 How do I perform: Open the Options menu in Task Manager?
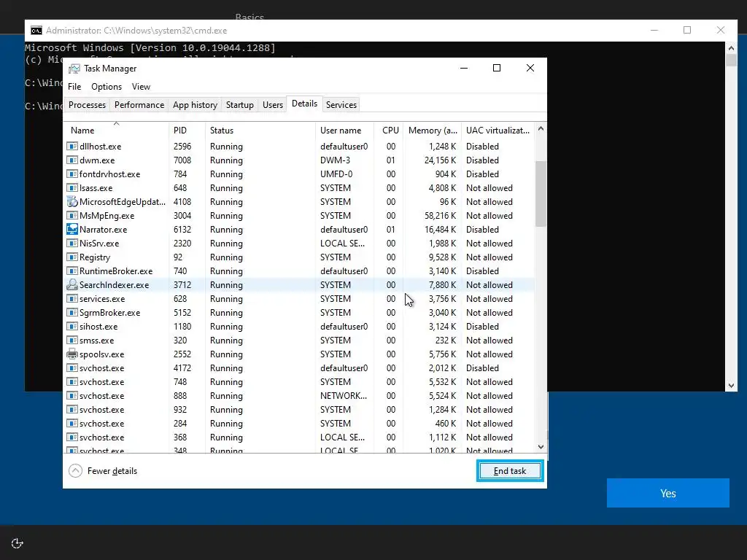(107, 87)
